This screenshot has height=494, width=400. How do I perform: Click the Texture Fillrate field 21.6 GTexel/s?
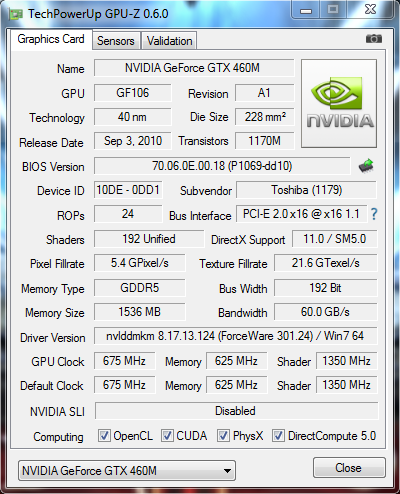tap(326, 263)
